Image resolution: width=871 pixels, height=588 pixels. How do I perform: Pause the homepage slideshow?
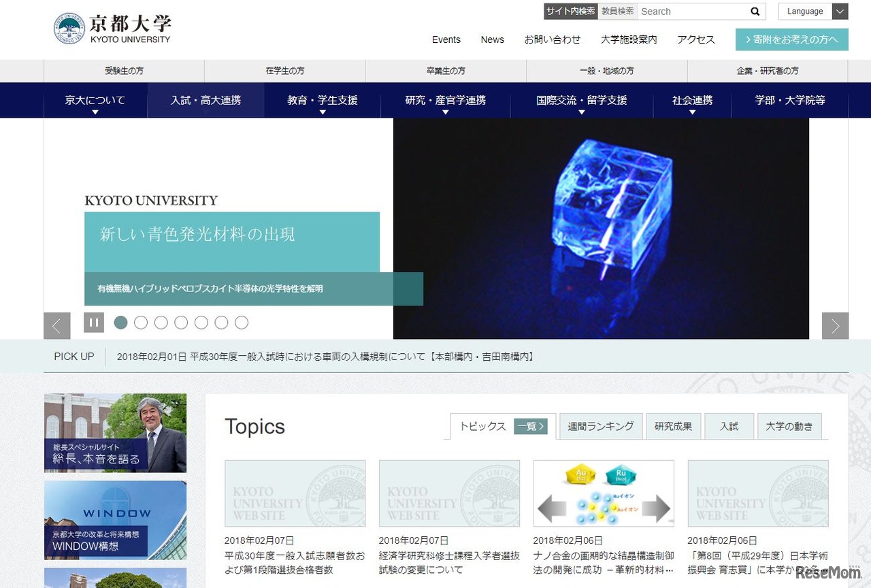click(x=93, y=322)
